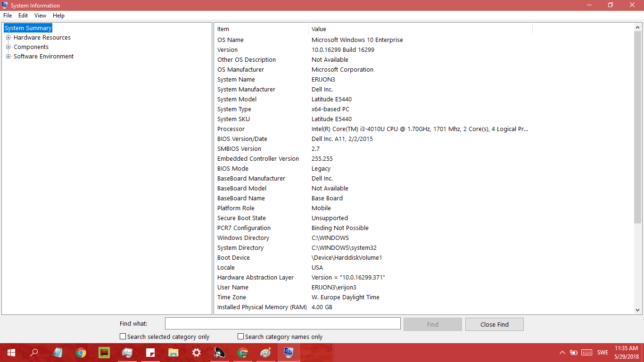The image size is (644, 362).
Task: Open the green-bordered book app on taskbar
Action: point(104,353)
